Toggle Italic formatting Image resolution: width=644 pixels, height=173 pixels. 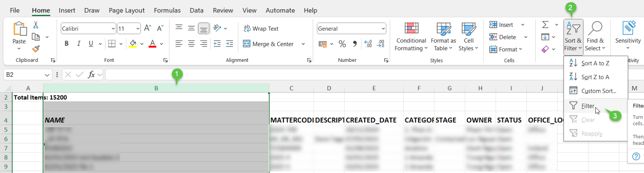79,44
